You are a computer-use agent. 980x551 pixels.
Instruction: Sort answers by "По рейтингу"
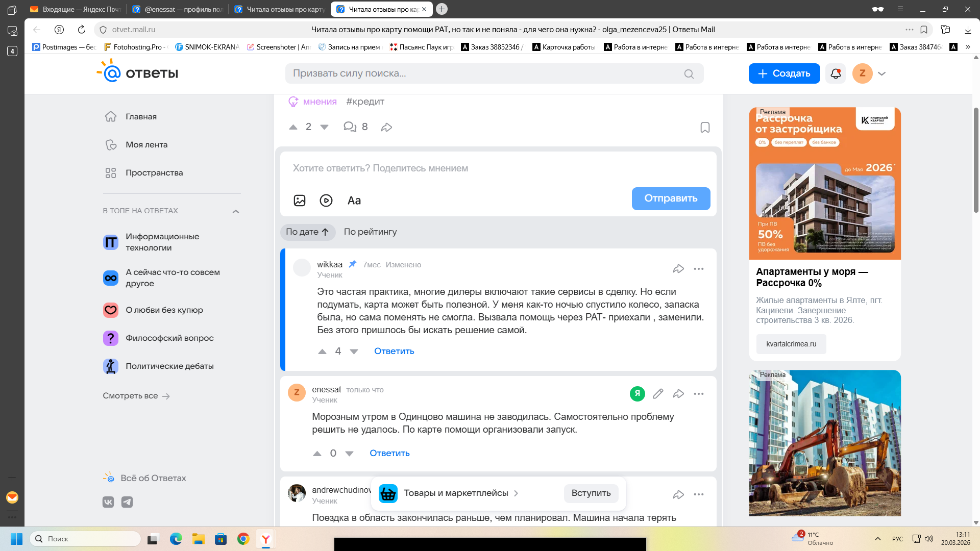370,232
